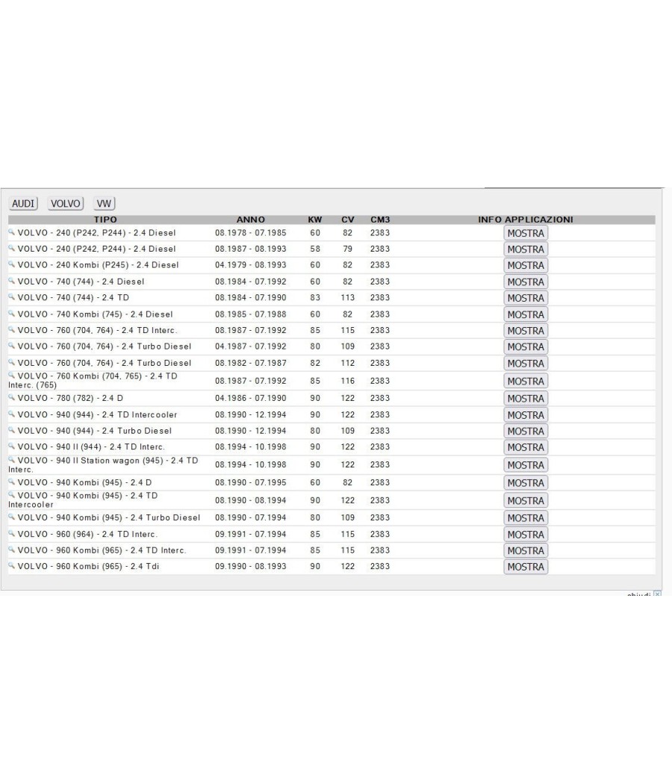Viewport: 672px width, 784px height.
Task: Click magnifier icon for 740 (744) 2.4 Diesel
Action: coord(11,281)
